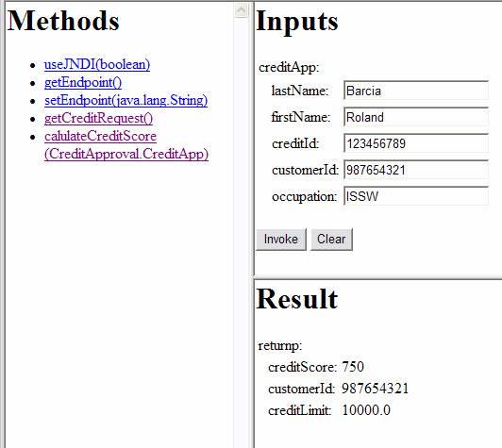Screen dimensions: 502x448
Task: Click into the firstName field with Roland
Action: tap(416, 117)
